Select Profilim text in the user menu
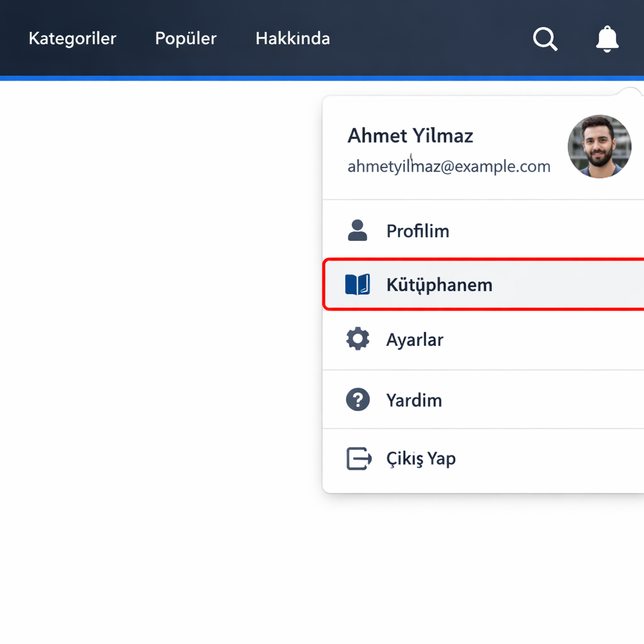The image size is (644, 644). (x=418, y=231)
